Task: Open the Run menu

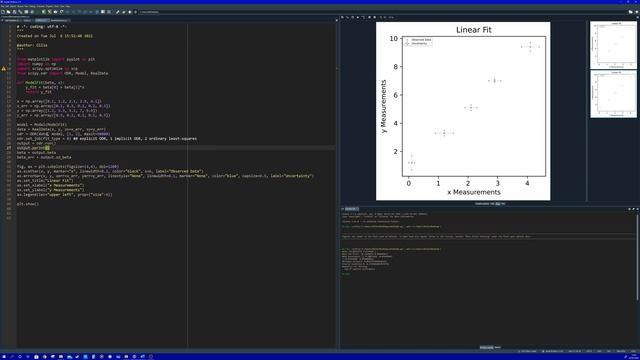Action: click(x=27, y=6)
